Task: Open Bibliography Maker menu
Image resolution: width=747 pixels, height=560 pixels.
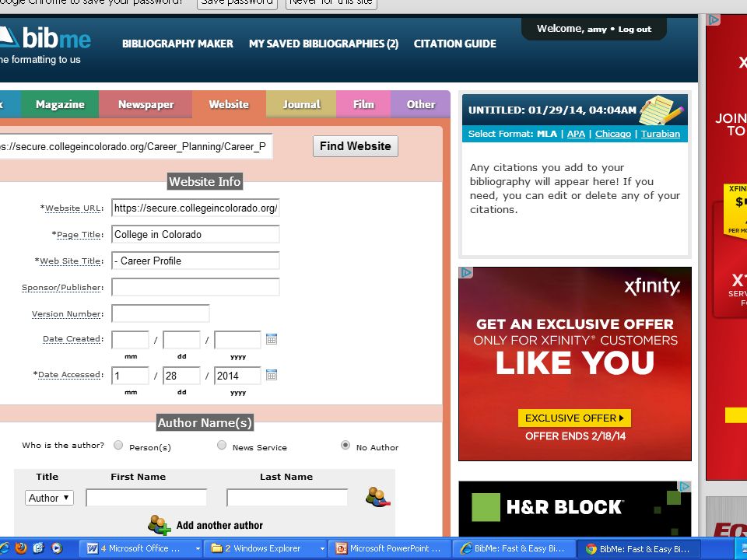Action: coord(177,44)
